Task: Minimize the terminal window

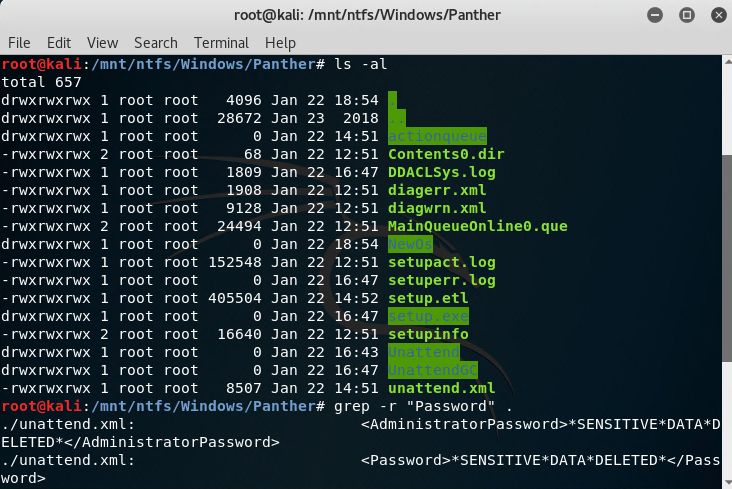Action: 657,15
